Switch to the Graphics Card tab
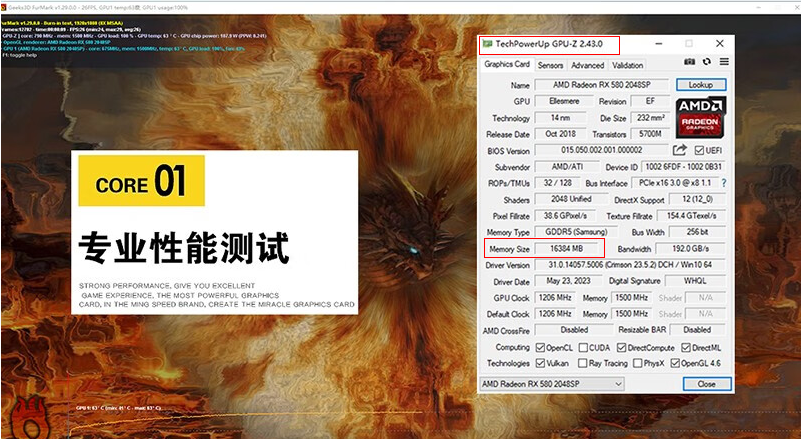Screen dimensions: 802x439 pyautogui.click(x=507, y=64)
